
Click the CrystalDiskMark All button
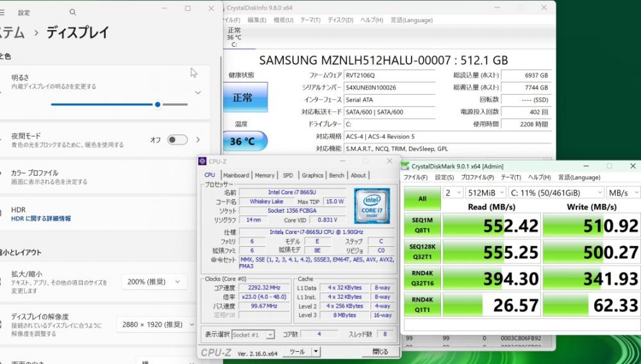pos(422,199)
